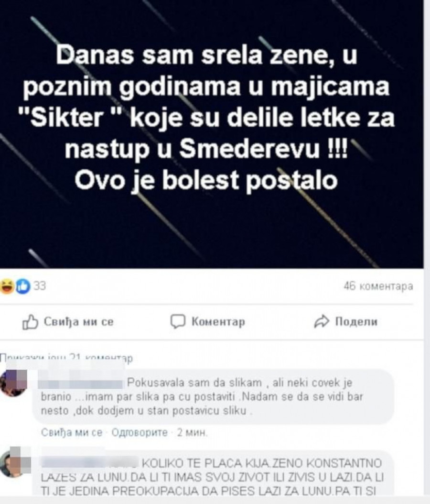Click the thumbs-up icon beside Свиђа ми се
This screenshot has width=430, height=504.
click(30, 322)
